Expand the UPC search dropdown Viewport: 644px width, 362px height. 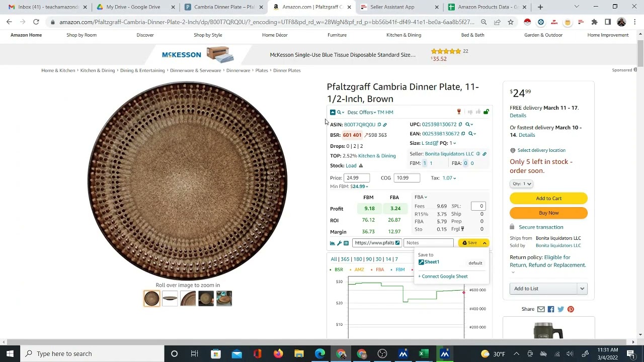pos(469,124)
